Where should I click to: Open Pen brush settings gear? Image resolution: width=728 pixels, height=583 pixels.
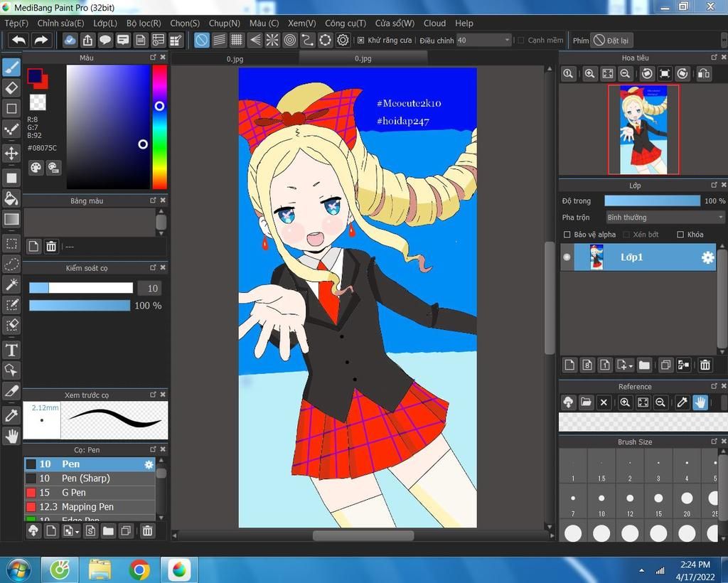[149, 464]
